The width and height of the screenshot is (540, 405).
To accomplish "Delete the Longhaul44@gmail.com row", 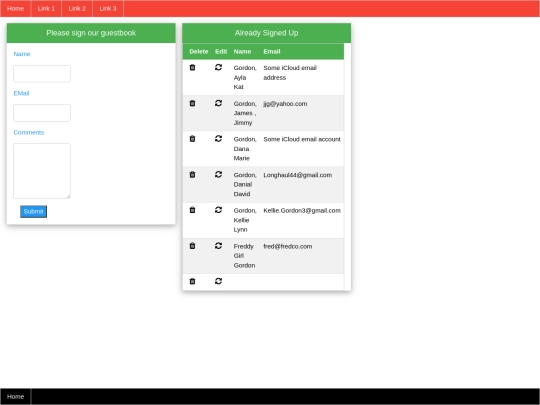I will (192, 175).
